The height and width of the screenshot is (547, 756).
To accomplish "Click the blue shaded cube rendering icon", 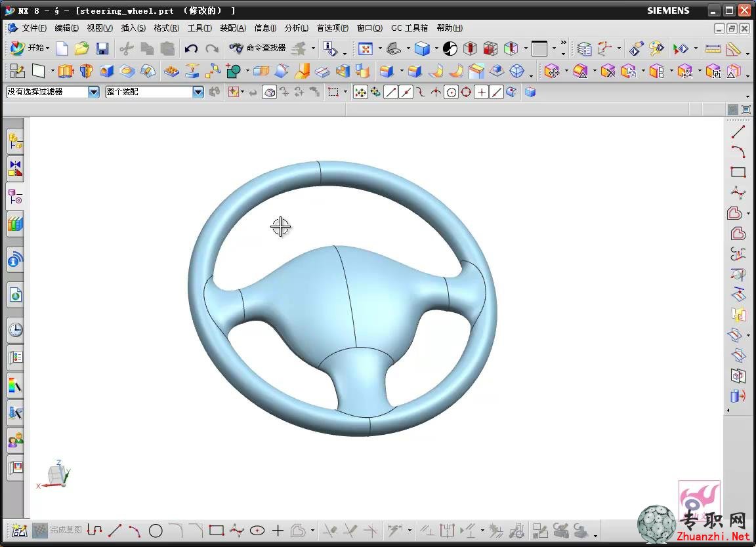I will (422, 49).
